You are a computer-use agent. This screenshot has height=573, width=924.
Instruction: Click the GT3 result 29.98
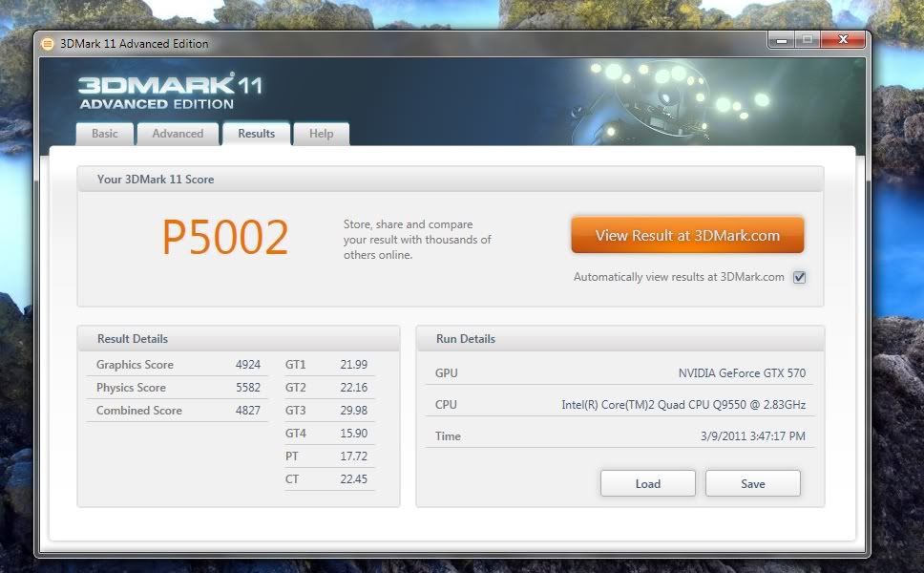(353, 411)
